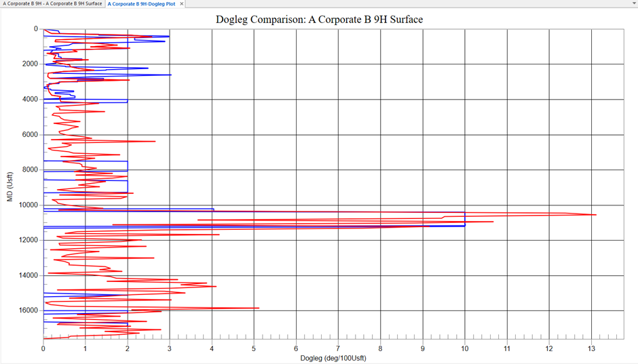Select the A Corporate B 9H-Dogleg Plot tab
Viewport: 638px width, 364px height.
pyautogui.click(x=142, y=4)
